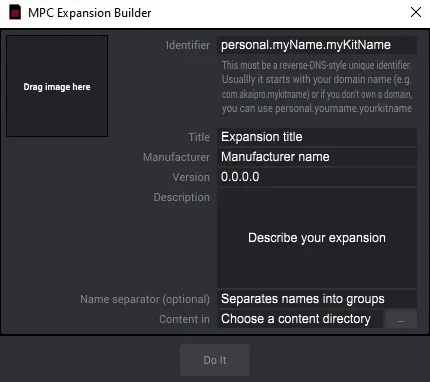Click the Title label
Screen dimensions: 430x382
(199, 137)
